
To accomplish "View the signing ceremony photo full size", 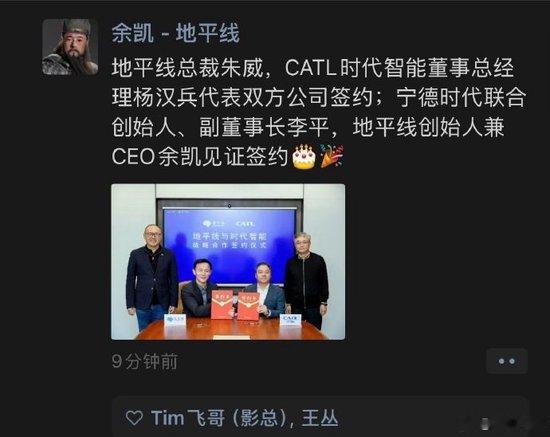I will tap(228, 262).
